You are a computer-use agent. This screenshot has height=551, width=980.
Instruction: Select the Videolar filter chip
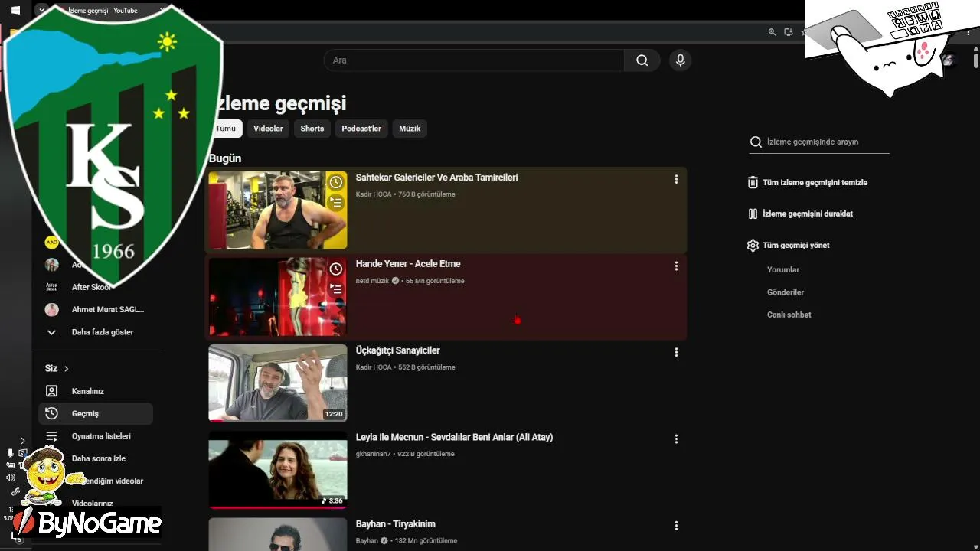tap(268, 129)
